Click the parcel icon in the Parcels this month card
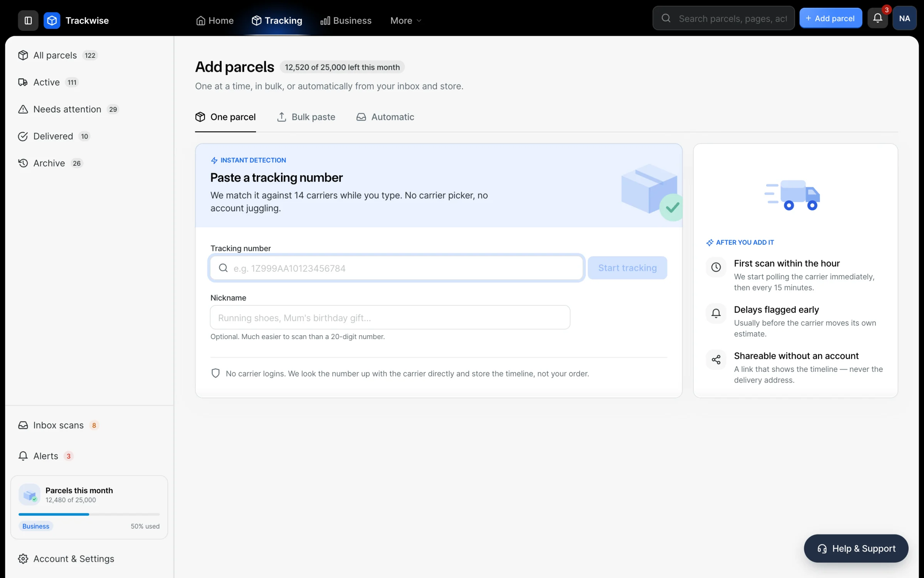The height and width of the screenshot is (578, 924). coord(30,495)
